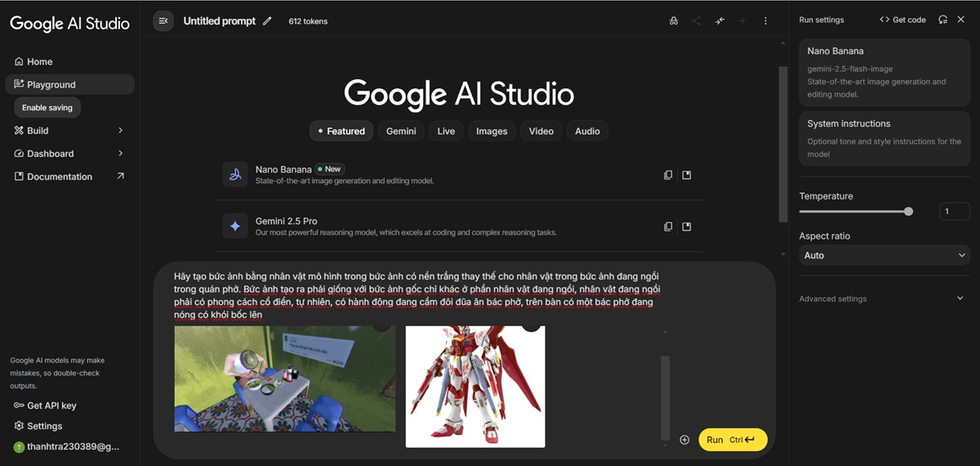Click the Temperature value field
The width and height of the screenshot is (980, 466).
click(955, 212)
